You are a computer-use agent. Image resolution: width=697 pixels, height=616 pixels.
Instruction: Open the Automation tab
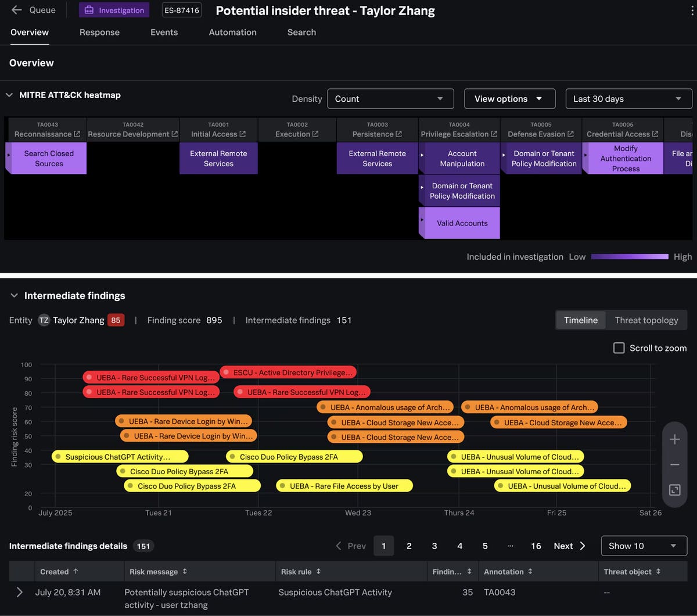point(232,33)
